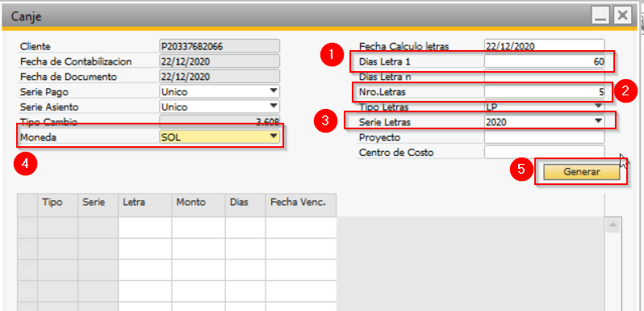Open the Tipo Letras dropdown showing LP

coord(544,107)
